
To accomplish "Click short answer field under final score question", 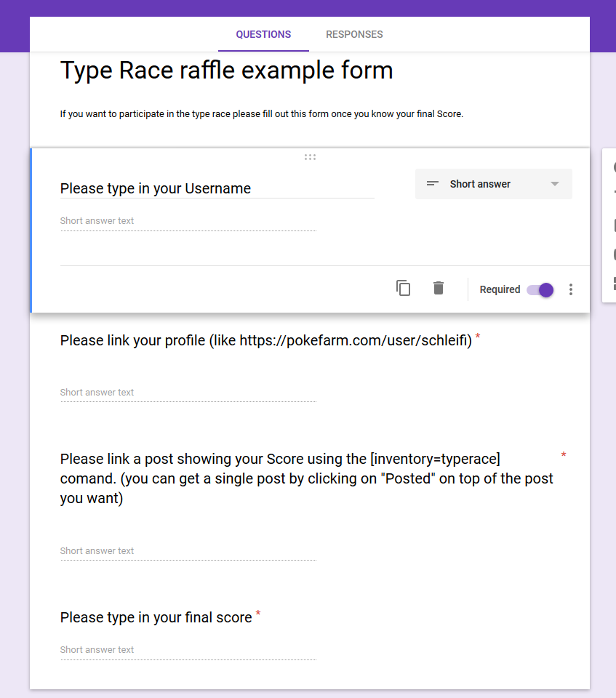I will (188, 650).
